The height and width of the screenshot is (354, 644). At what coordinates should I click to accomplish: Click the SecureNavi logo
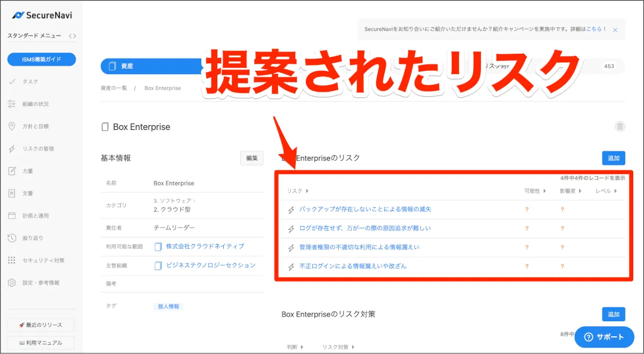[x=41, y=15]
